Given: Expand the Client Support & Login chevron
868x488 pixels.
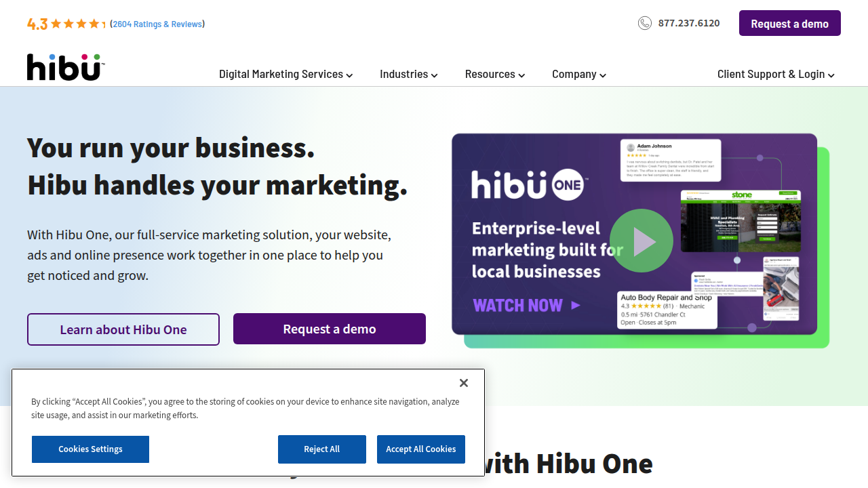Looking at the screenshot, I should pos(831,75).
